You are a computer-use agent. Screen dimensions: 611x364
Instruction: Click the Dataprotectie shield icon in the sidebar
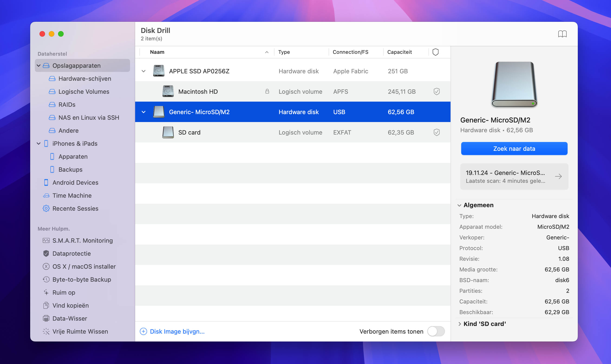(46, 253)
